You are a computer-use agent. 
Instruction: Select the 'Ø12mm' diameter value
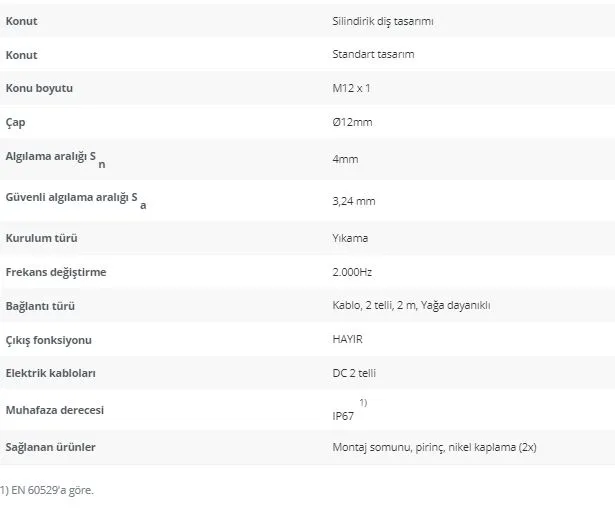click(352, 122)
